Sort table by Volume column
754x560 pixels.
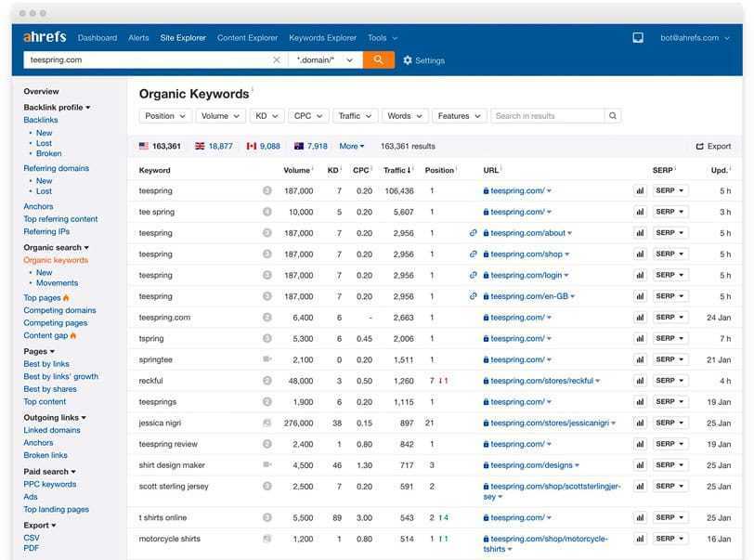(x=298, y=170)
